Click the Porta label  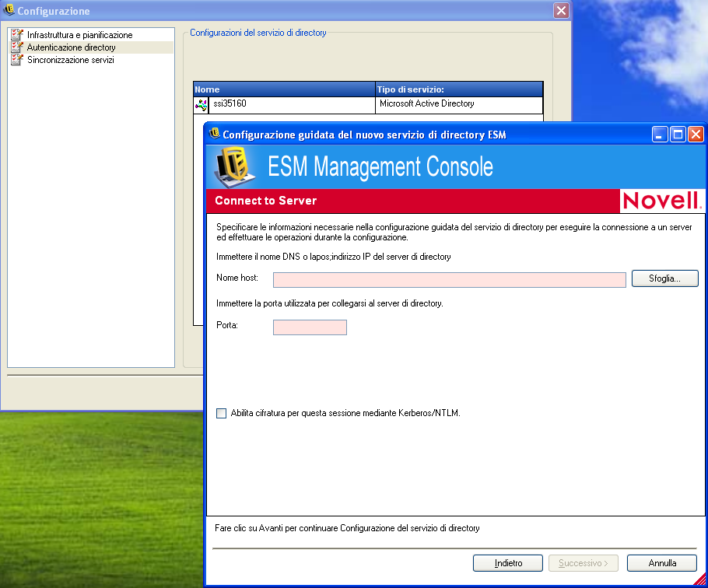point(227,325)
